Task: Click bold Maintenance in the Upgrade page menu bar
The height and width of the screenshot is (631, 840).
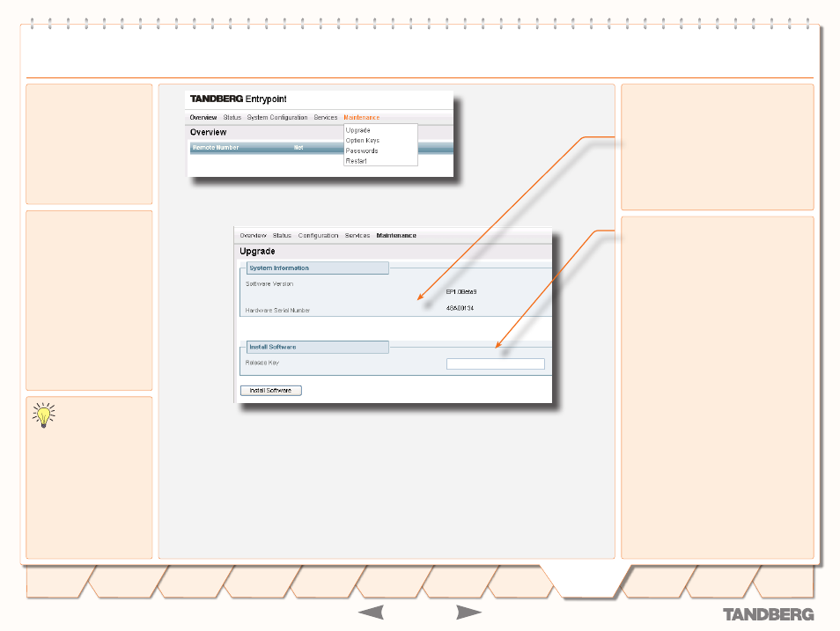Action: tap(396, 235)
